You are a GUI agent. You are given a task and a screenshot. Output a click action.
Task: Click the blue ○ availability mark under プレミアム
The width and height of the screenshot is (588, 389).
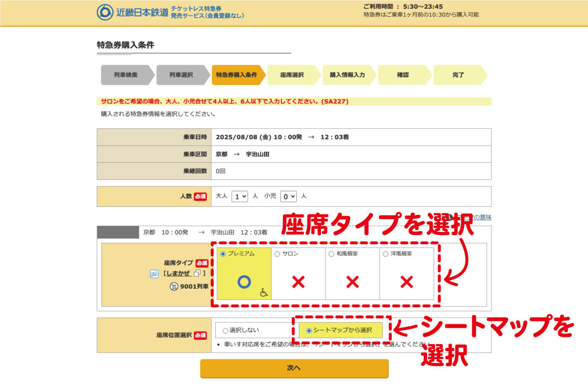pyautogui.click(x=244, y=281)
